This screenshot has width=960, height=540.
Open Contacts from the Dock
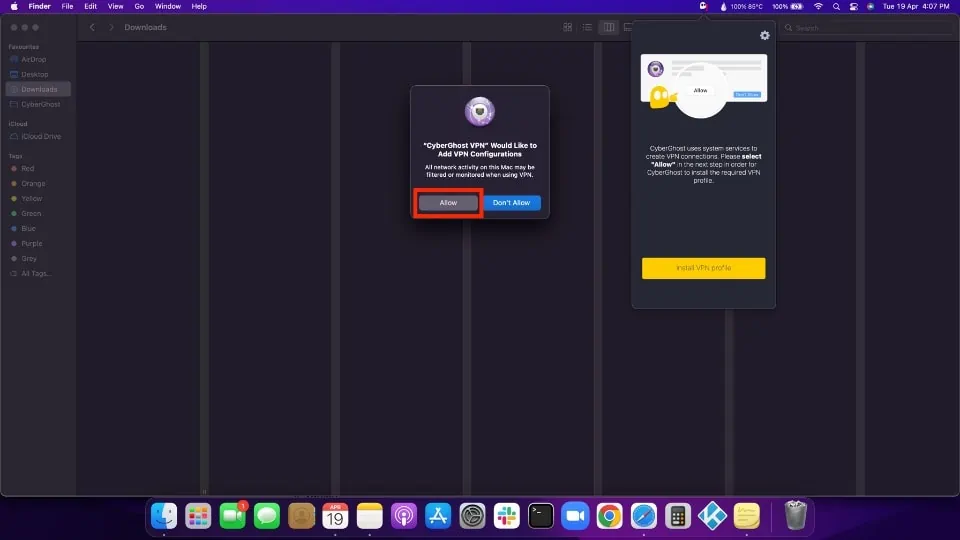point(301,516)
